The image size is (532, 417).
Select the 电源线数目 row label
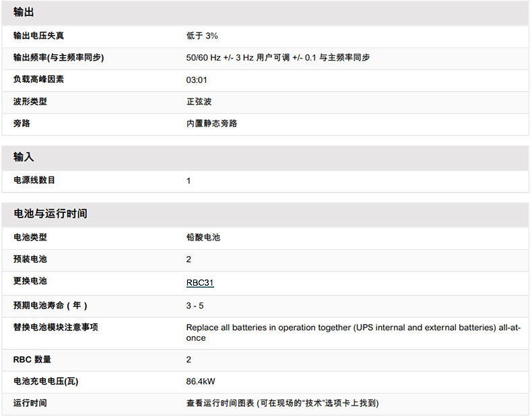34,181
